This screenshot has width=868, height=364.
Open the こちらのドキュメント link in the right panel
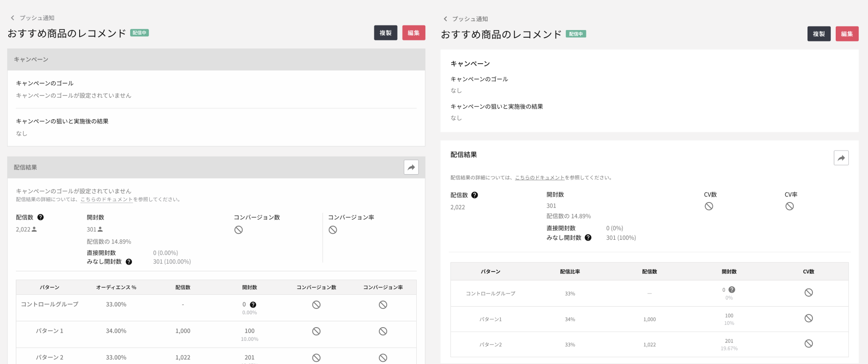click(540, 177)
